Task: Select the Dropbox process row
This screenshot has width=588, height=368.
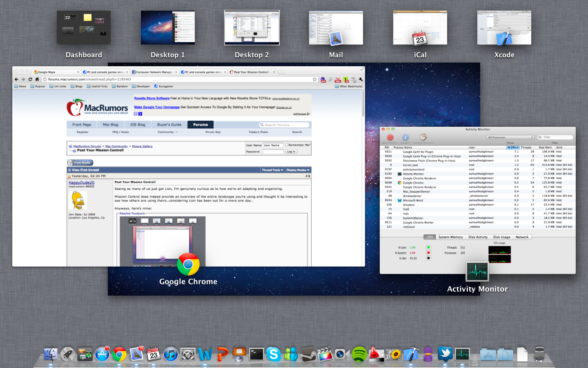Action: 478,205
